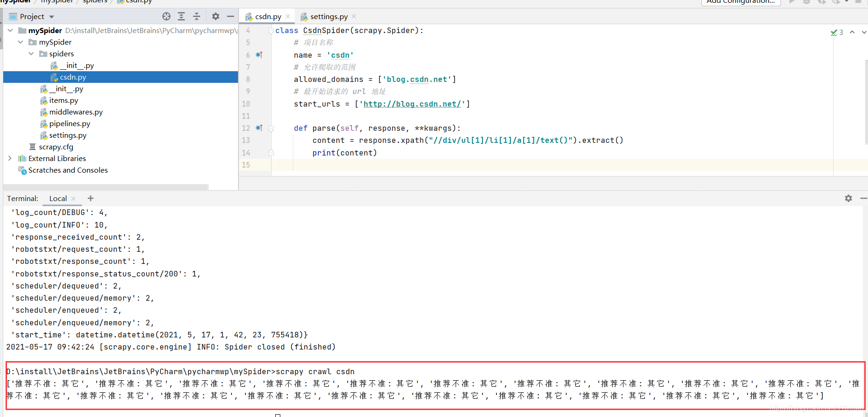Click the print(content) code line
Viewport: 868px width, 417px height.
(345, 153)
